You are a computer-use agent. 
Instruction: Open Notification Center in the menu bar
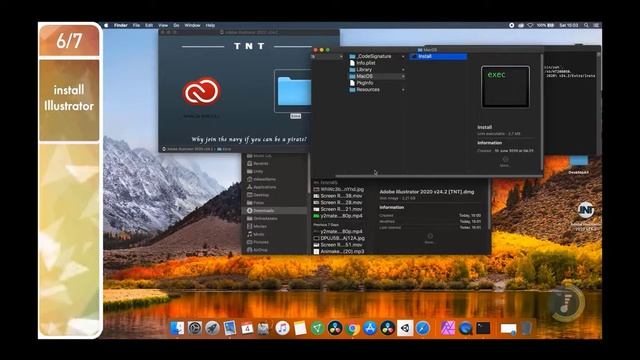(596, 25)
